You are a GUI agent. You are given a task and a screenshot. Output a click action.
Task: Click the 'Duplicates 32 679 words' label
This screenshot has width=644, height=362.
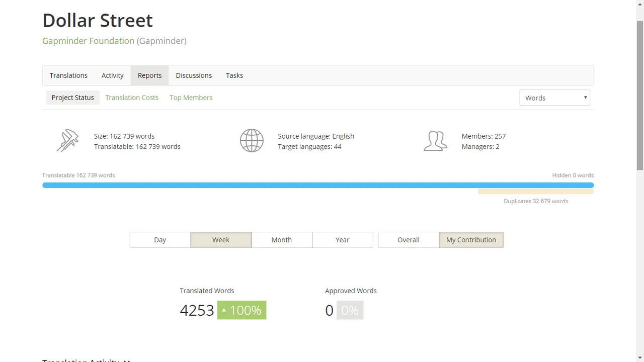point(536,201)
